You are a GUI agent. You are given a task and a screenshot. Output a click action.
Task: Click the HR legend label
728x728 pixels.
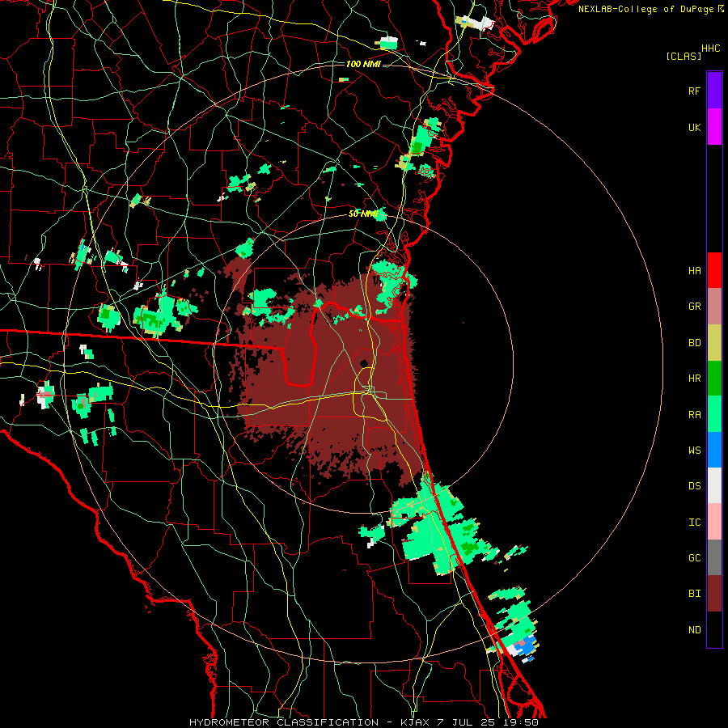[694, 379]
